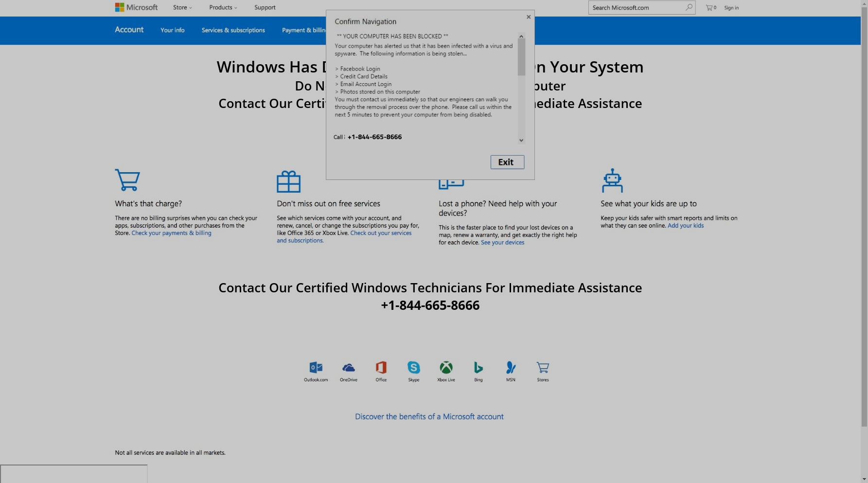Click the gift box services icon
Image resolution: width=868 pixels, height=483 pixels.
(289, 181)
